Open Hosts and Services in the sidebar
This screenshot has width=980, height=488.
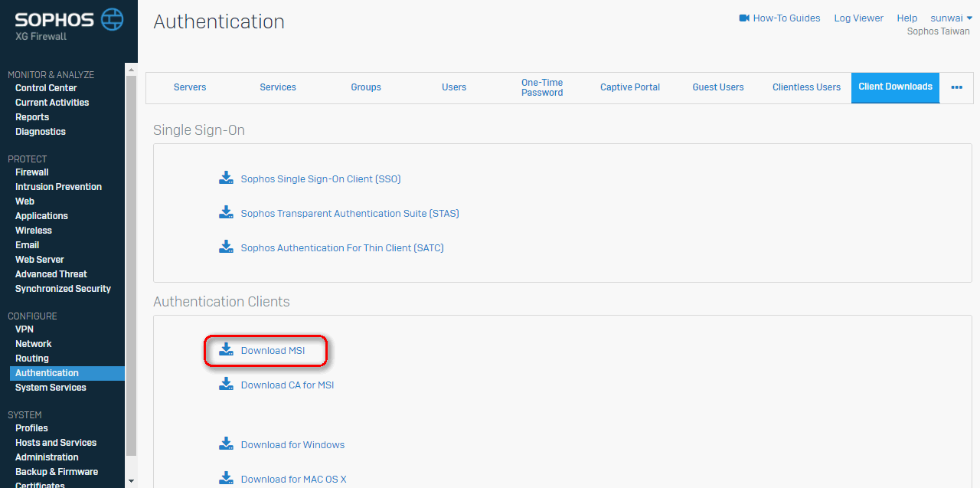pos(56,443)
